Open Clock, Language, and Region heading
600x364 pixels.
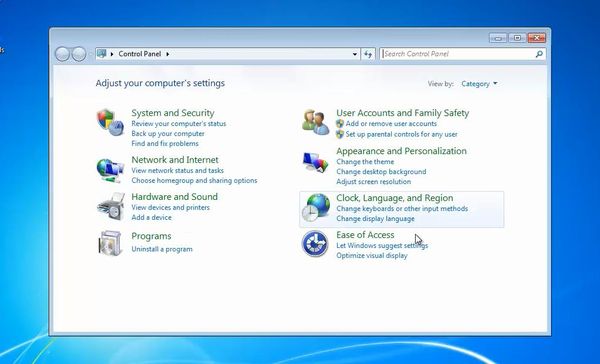click(x=395, y=198)
